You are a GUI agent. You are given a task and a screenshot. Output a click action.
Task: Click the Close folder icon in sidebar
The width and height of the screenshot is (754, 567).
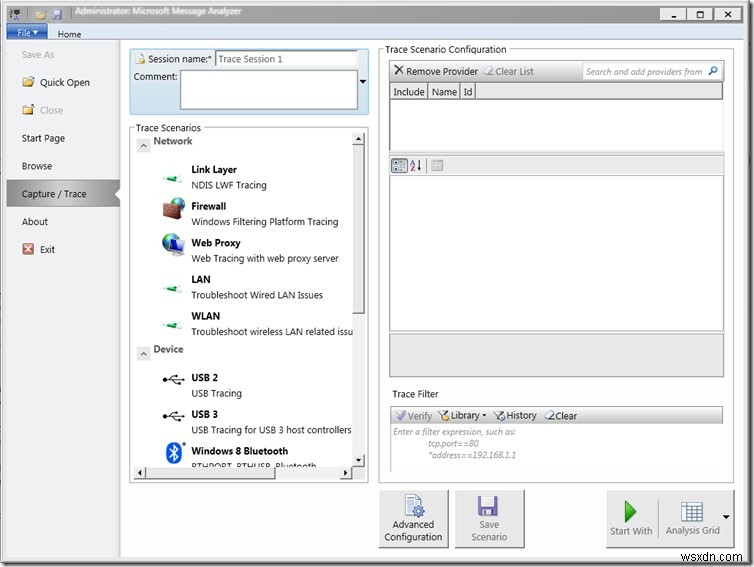[x=28, y=110]
